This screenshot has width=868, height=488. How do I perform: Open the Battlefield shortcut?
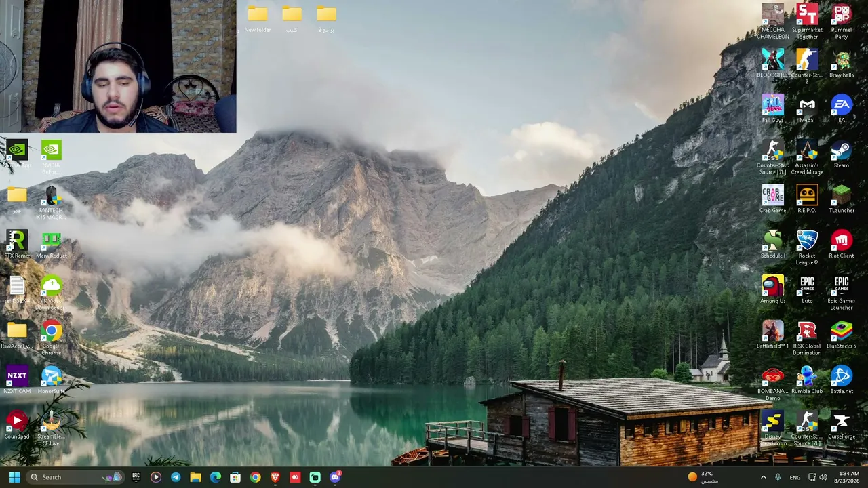click(x=772, y=335)
